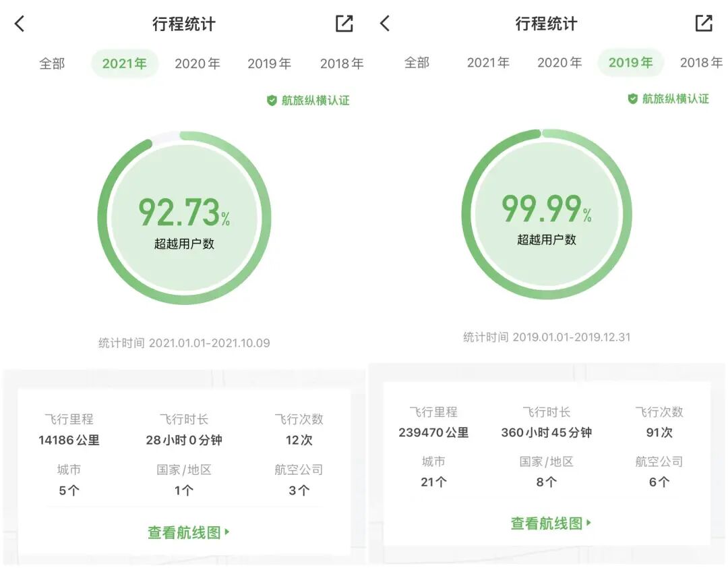Tap 12次 flight count value
Screen dimensions: 728x568
click(299, 440)
